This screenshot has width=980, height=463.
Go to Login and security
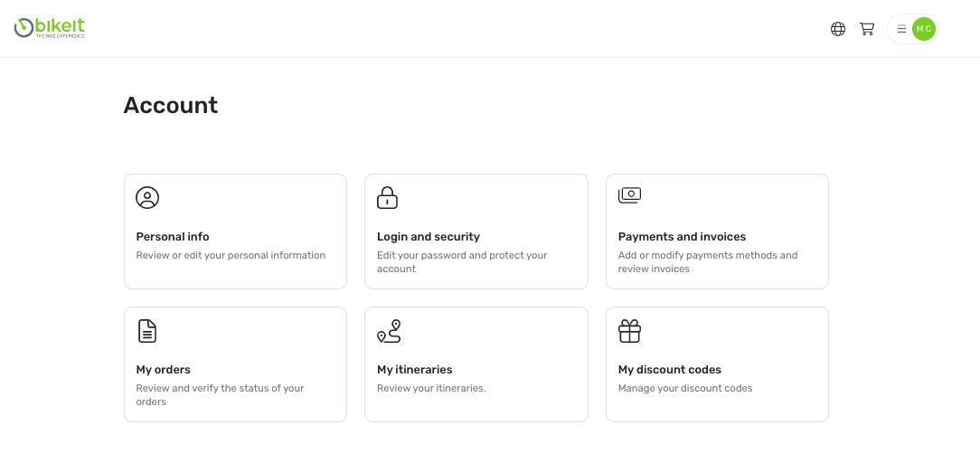coord(429,237)
